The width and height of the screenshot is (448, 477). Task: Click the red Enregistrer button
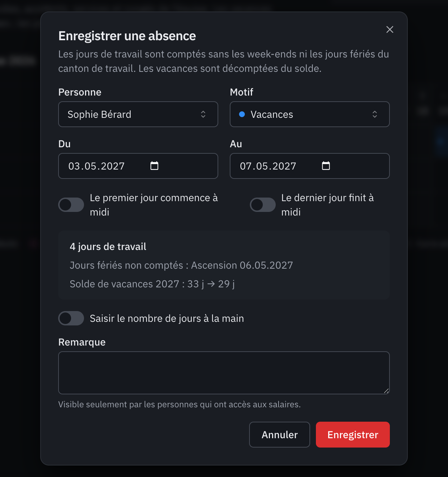point(353,435)
